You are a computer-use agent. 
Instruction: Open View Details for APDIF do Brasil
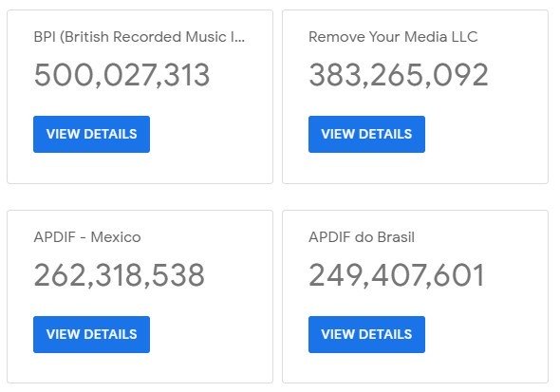tap(366, 334)
